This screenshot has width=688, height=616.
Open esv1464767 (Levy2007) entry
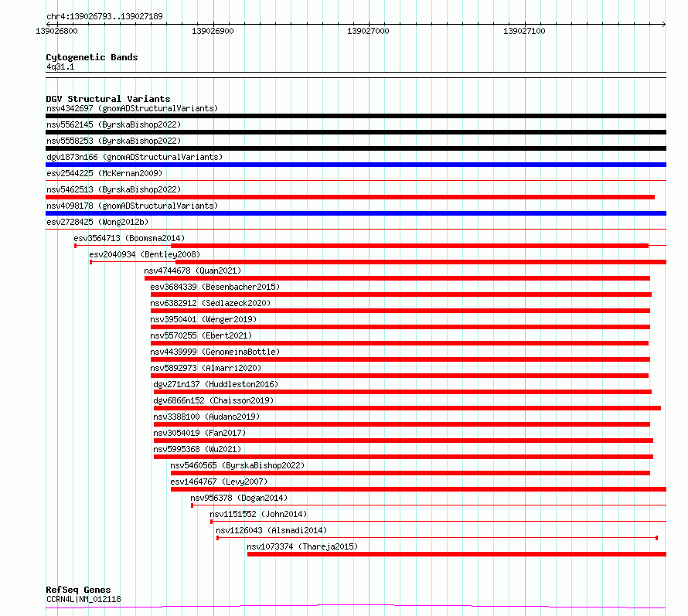coord(219,482)
